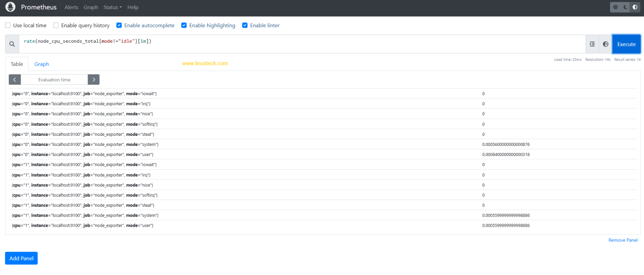Click the Prometheus brand title
The image size is (644, 275).
point(39,7)
